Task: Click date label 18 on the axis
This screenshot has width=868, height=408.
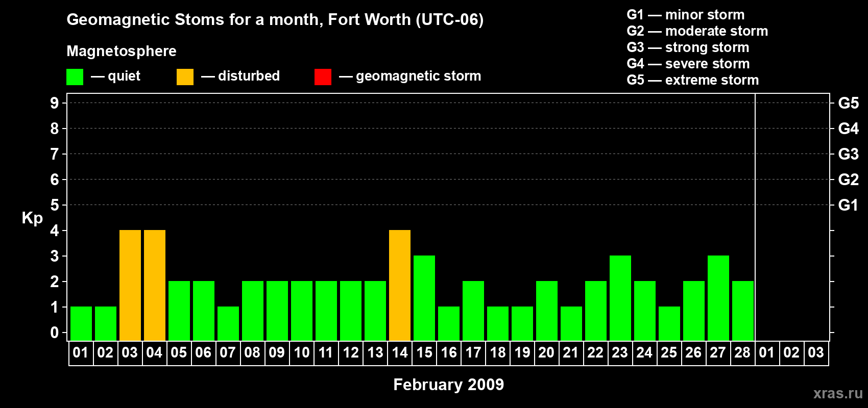Action: point(497,353)
